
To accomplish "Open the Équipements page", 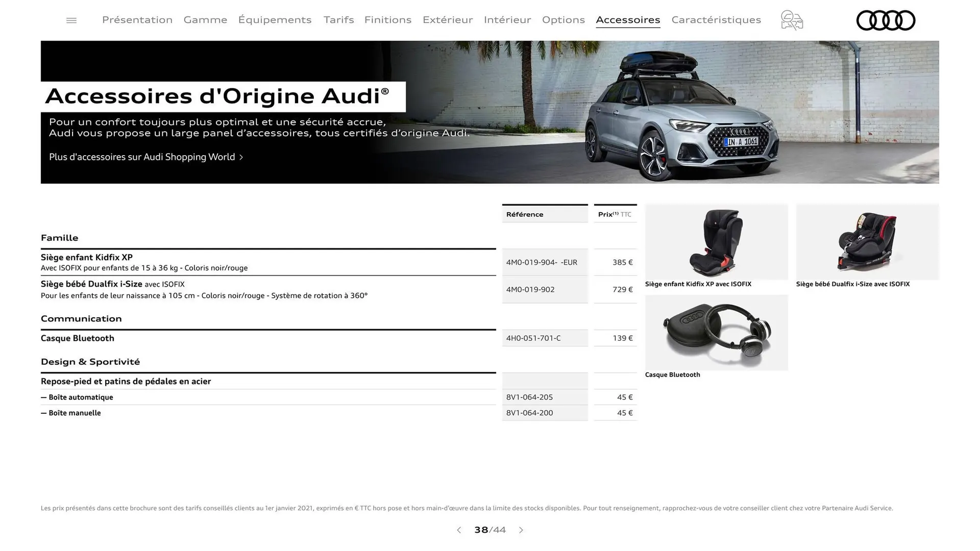I will (275, 20).
